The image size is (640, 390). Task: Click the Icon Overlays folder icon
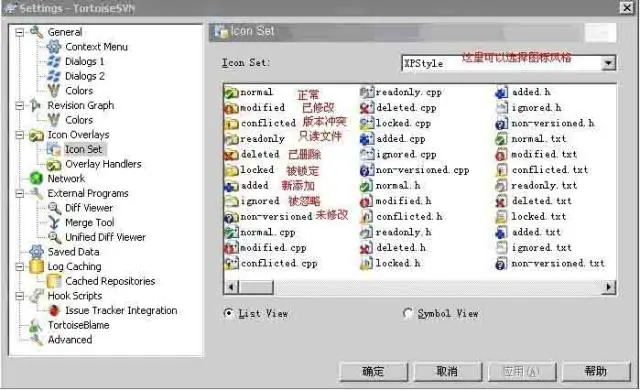(x=36, y=135)
